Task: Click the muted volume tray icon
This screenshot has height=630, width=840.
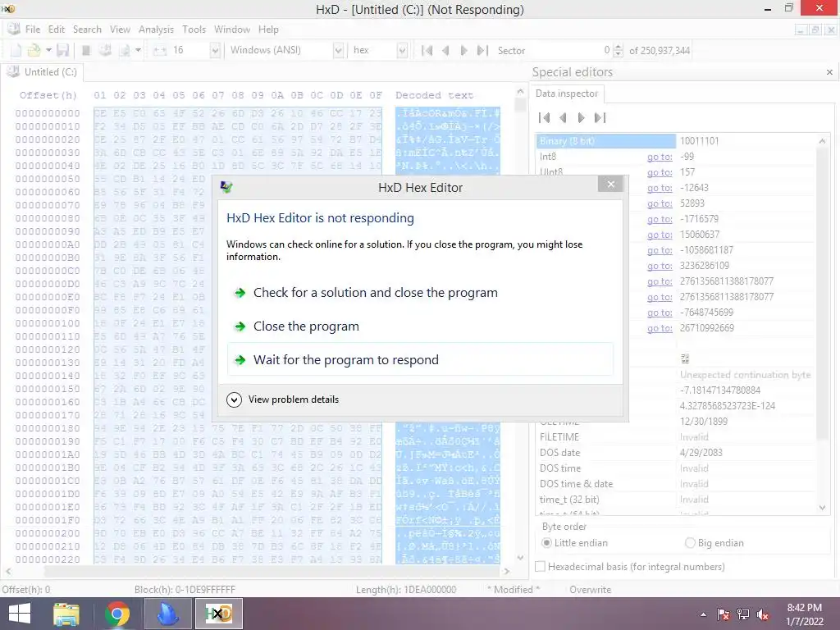Action: (x=763, y=614)
